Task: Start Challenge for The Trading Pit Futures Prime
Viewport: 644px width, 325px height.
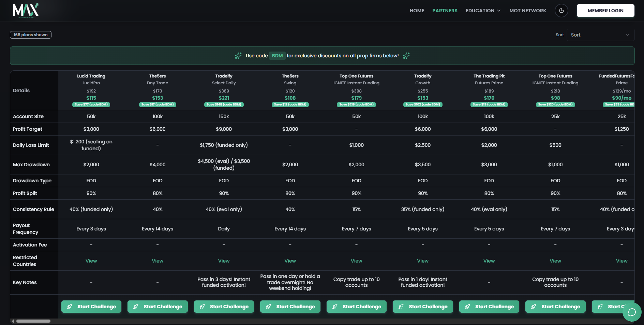Action: pos(489,307)
